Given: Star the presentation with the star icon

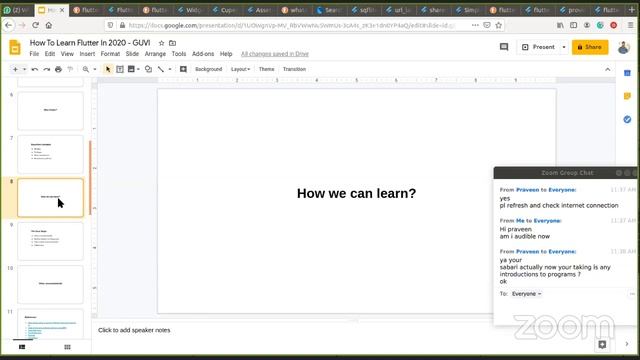Looking at the screenshot, I should pyautogui.click(x=161, y=43).
